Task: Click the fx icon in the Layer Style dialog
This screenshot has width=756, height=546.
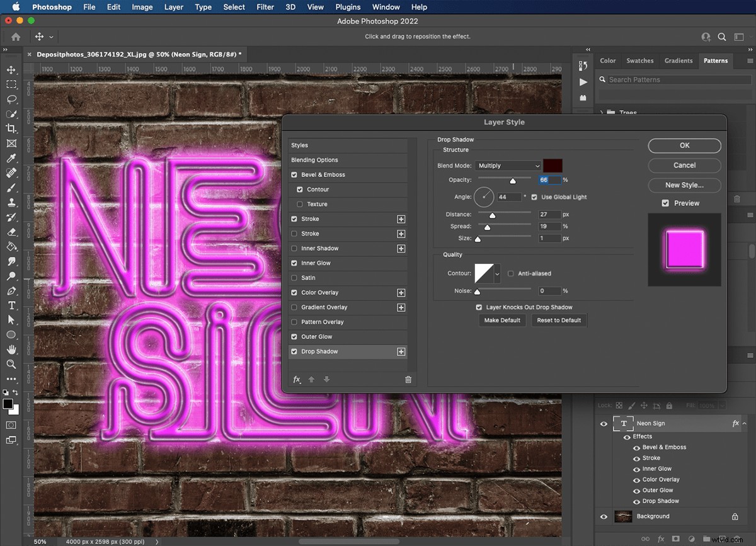Action: click(296, 379)
